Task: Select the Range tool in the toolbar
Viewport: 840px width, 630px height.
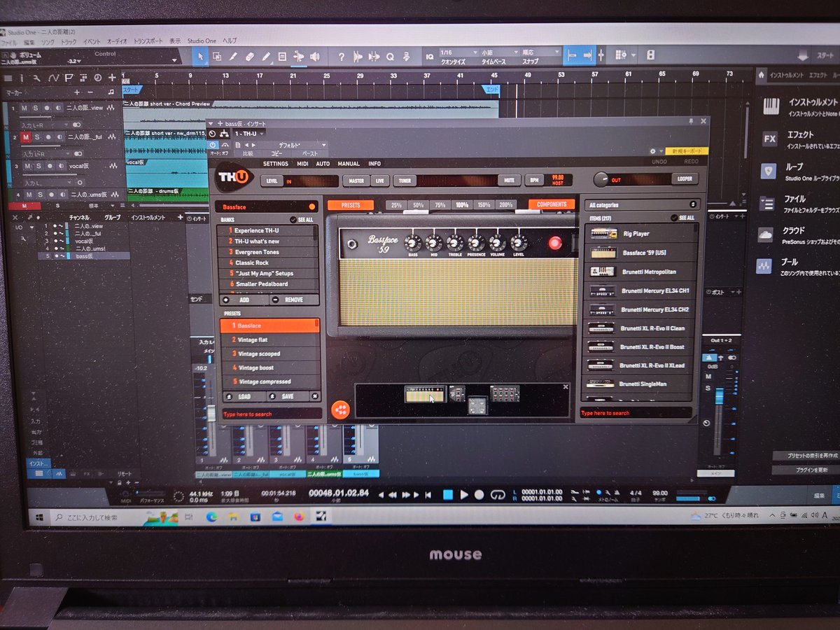Action: [217, 56]
